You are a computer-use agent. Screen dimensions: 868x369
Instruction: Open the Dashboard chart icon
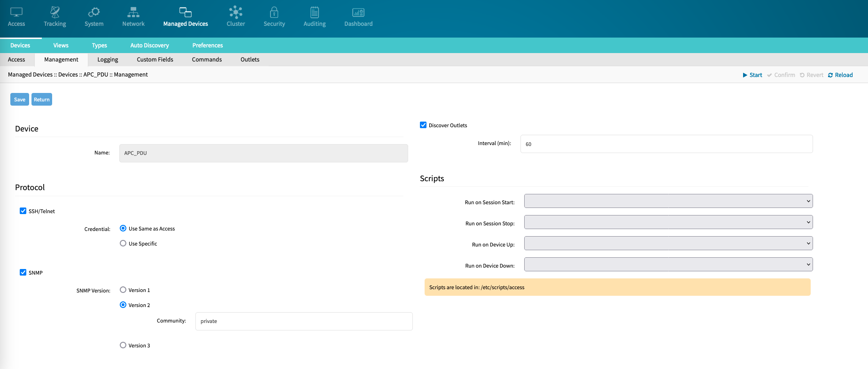[x=358, y=12]
